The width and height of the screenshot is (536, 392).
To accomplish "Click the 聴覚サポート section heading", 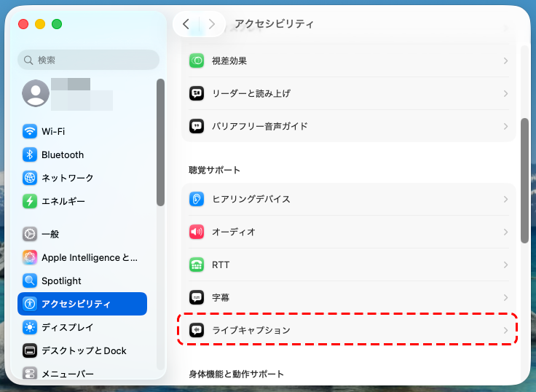I will (214, 170).
